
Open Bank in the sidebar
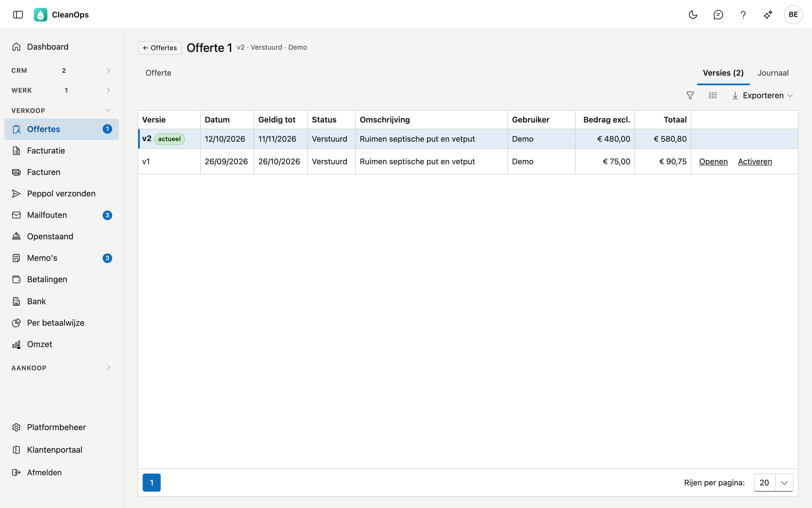point(62,301)
